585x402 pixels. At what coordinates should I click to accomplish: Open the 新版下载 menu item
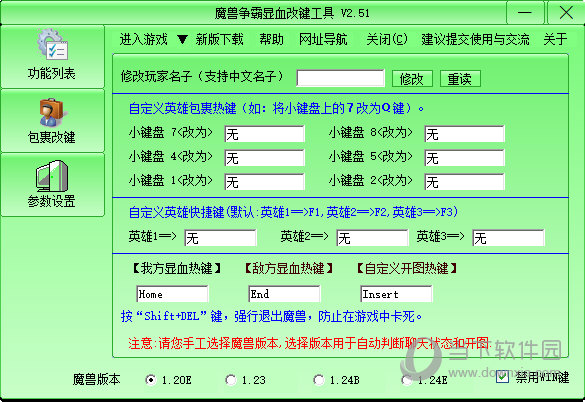219,39
